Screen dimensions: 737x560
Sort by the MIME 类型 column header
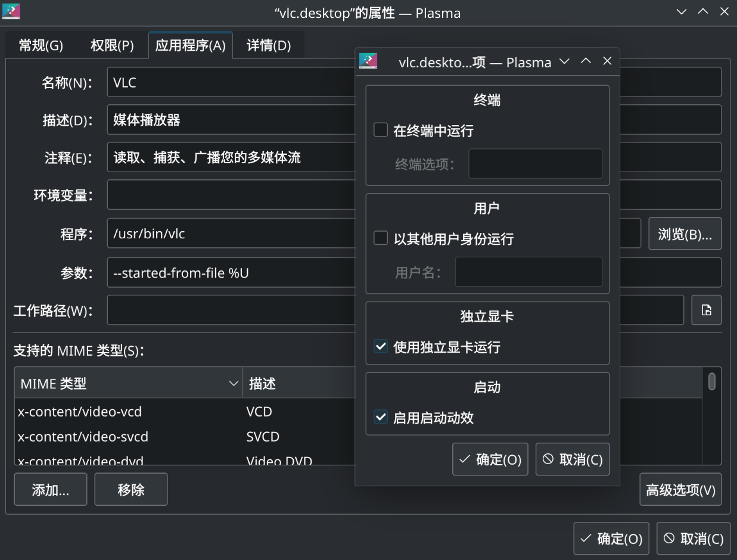point(128,383)
